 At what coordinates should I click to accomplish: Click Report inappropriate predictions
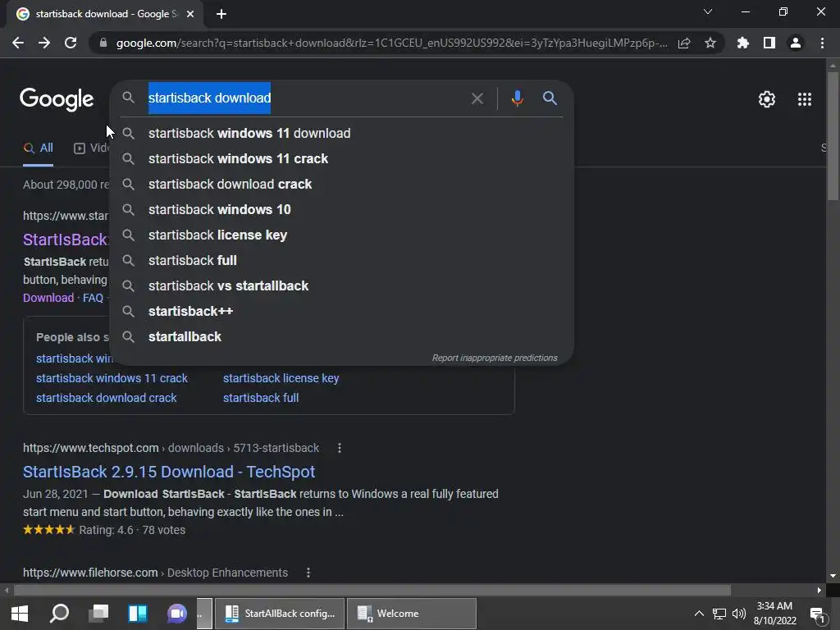(x=495, y=358)
